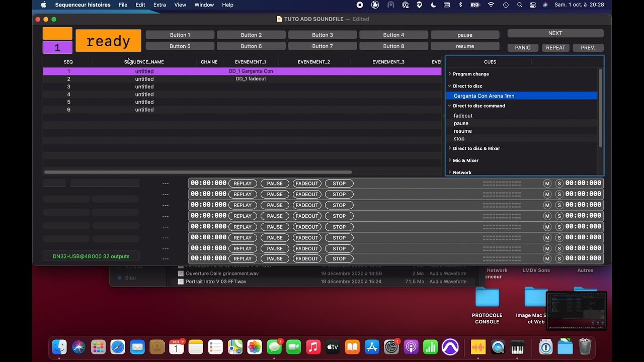Open the Extra menu

click(x=159, y=5)
